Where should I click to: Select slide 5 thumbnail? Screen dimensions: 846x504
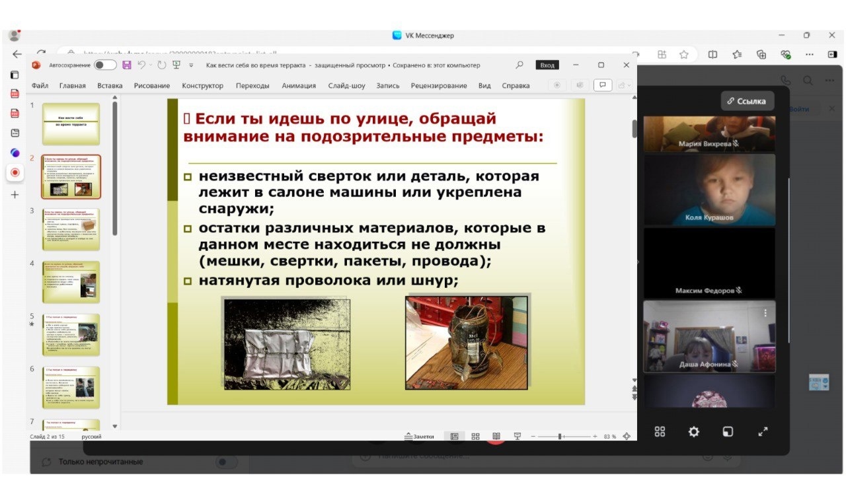(71, 335)
